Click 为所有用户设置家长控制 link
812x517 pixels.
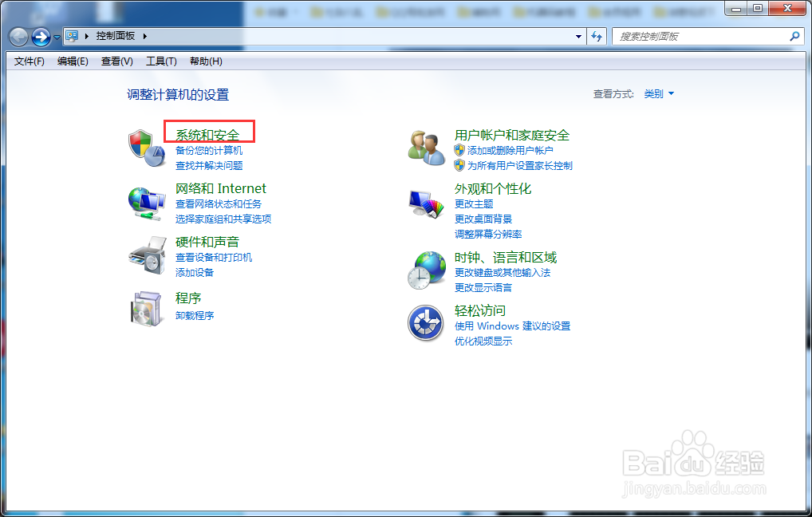point(520,165)
